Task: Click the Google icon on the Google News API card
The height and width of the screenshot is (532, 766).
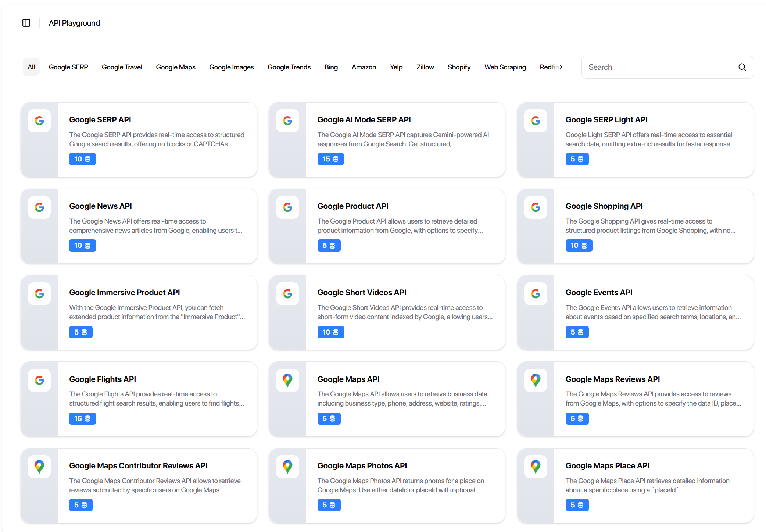Action: (x=39, y=207)
